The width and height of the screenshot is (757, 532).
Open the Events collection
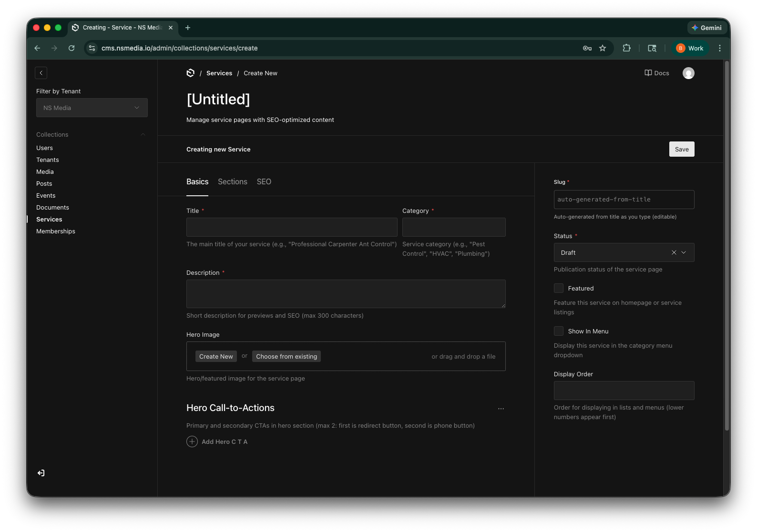(x=46, y=196)
